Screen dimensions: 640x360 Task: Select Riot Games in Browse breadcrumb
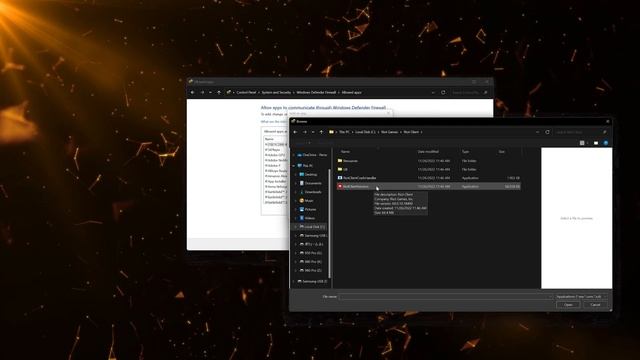coord(389,132)
